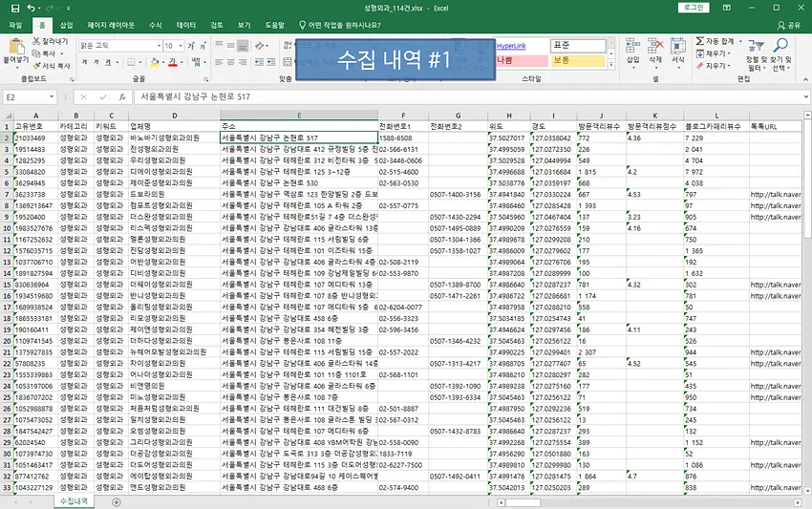Decrease cell indent

[x=259, y=62]
